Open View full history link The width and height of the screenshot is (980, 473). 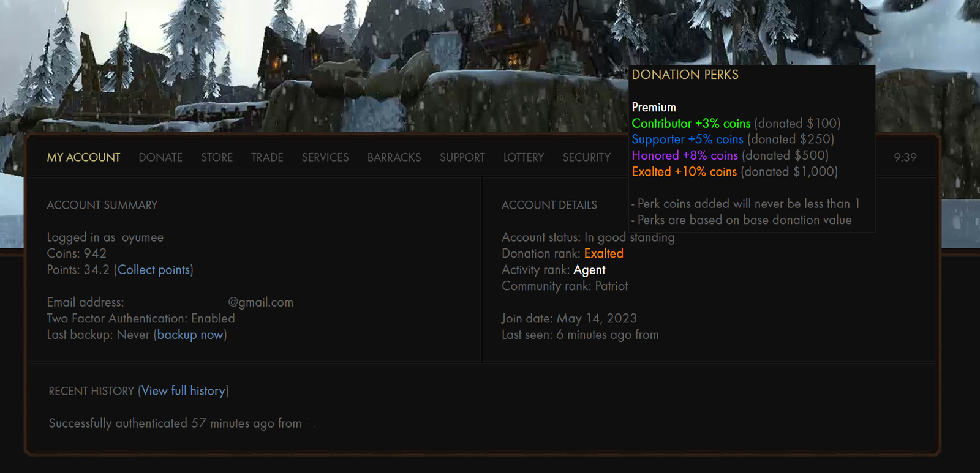183,391
